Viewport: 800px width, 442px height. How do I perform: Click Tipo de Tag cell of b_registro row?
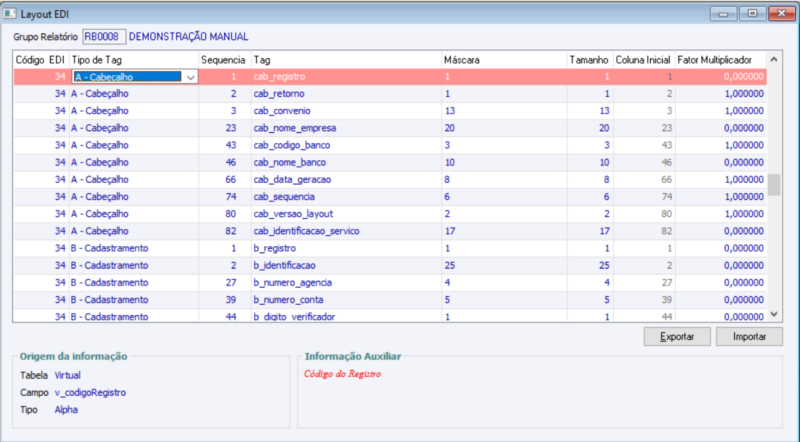click(134, 248)
